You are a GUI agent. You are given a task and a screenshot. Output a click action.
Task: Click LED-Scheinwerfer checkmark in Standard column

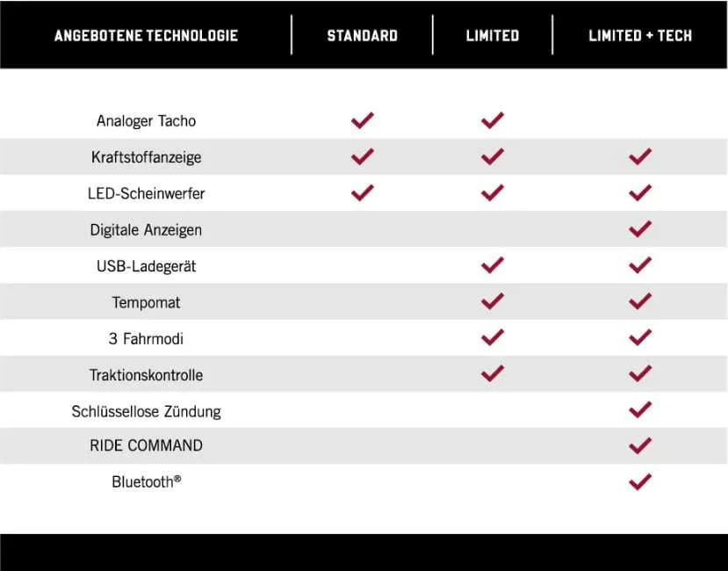click(362, 192)
